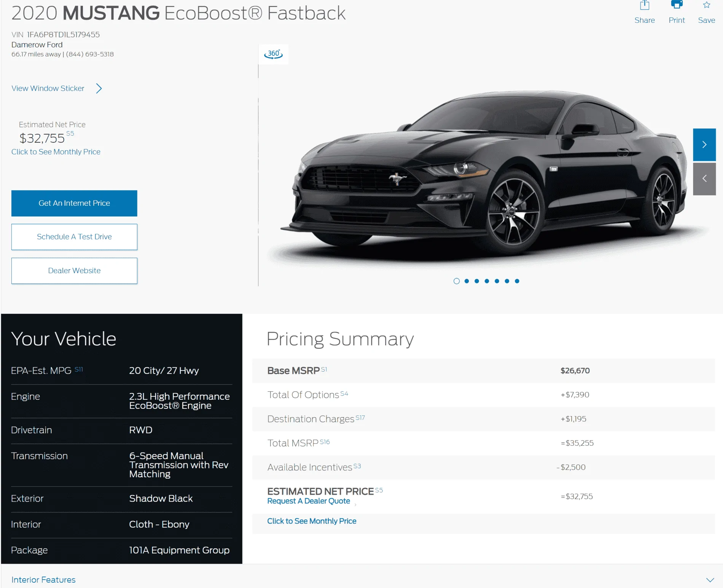The image size is (723, 588).
Task: Show next car image with right arrow
Action: [704, 145]
